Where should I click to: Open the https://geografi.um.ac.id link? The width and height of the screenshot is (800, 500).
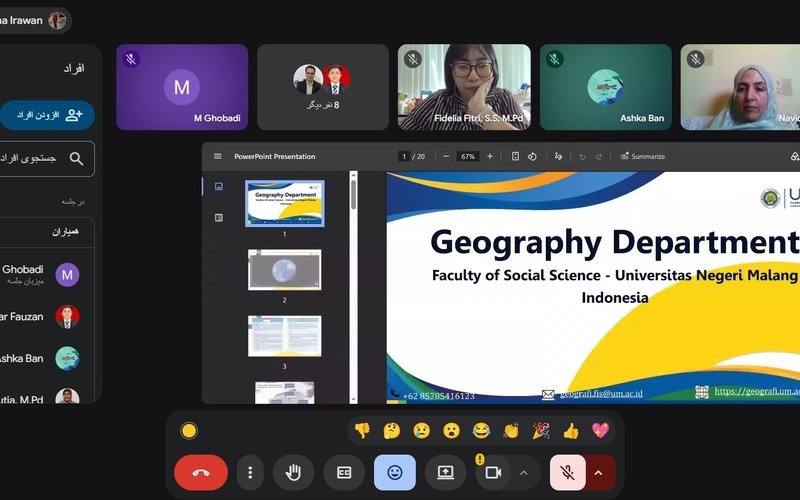757,391
